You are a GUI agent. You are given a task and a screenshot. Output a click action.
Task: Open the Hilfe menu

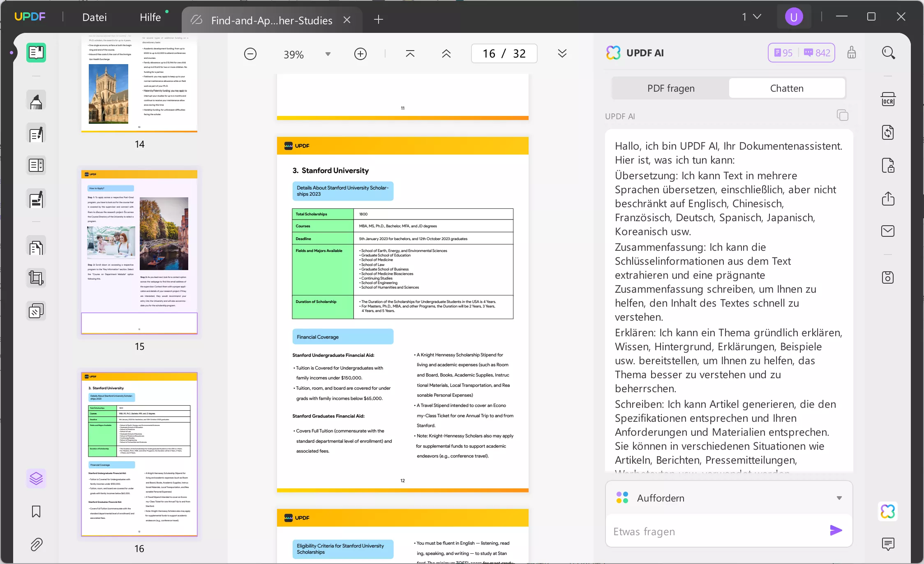click(x=150, y=17)
